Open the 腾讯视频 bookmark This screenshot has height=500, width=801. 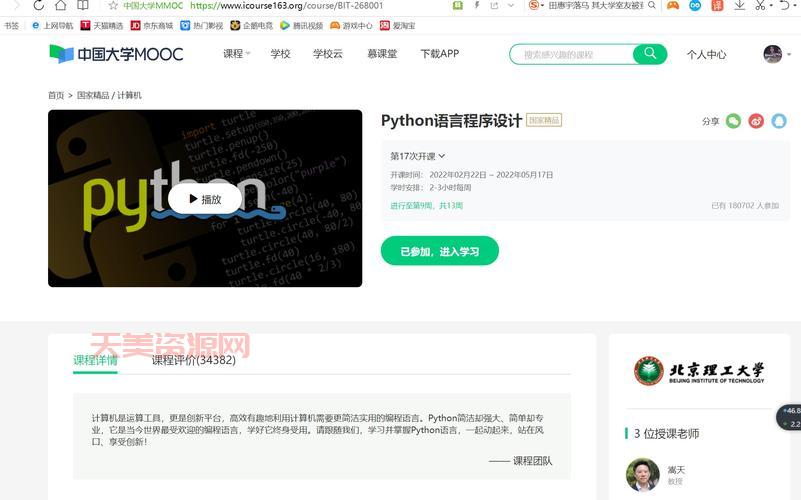tap(301, 26)
